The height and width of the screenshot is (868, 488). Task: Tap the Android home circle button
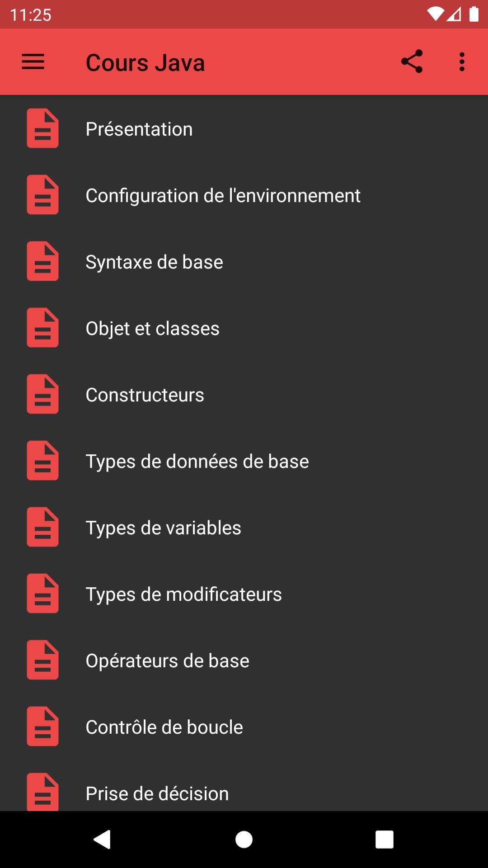[x=244, y=840]
